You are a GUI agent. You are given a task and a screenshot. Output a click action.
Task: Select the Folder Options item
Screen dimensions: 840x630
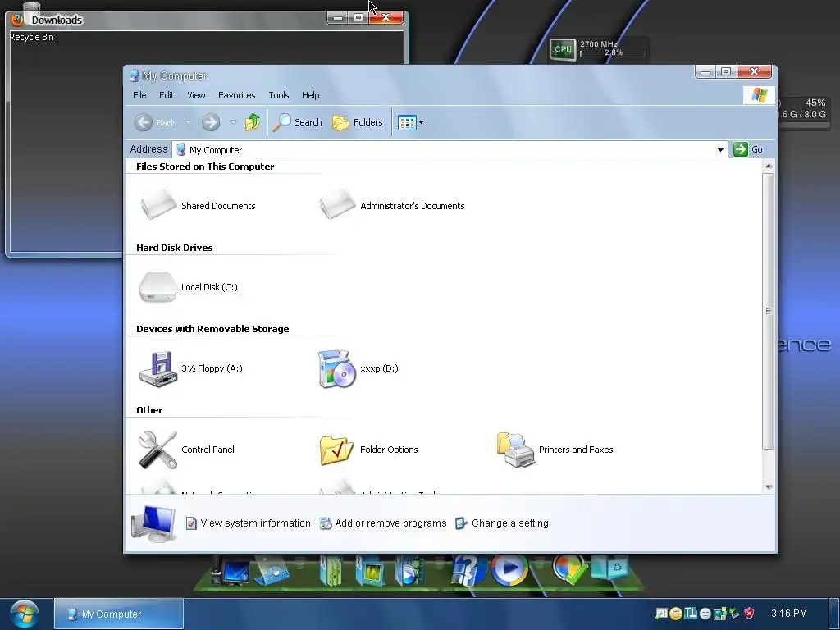tap(368, 450)
